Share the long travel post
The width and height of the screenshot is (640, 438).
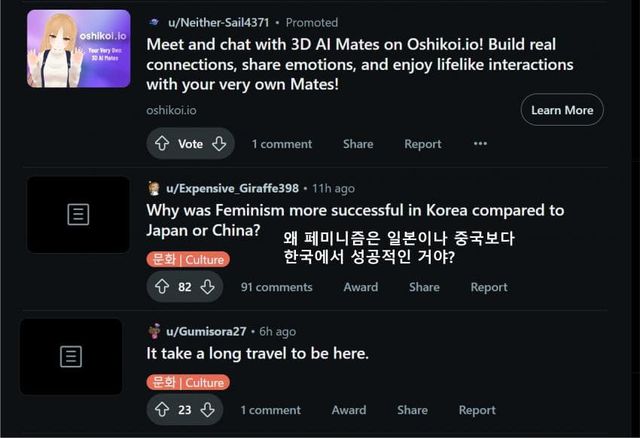[x=412, y=409]
